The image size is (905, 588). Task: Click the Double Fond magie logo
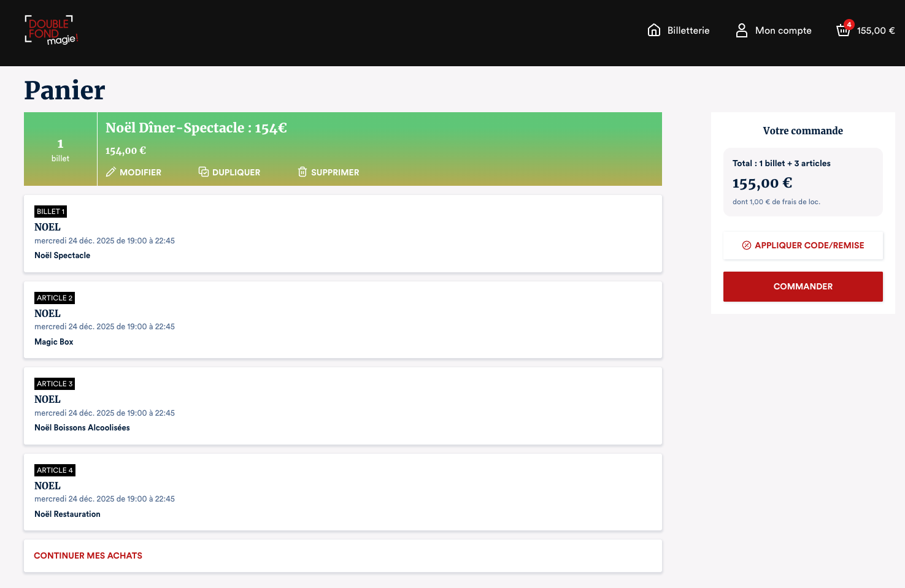point(51,31)
